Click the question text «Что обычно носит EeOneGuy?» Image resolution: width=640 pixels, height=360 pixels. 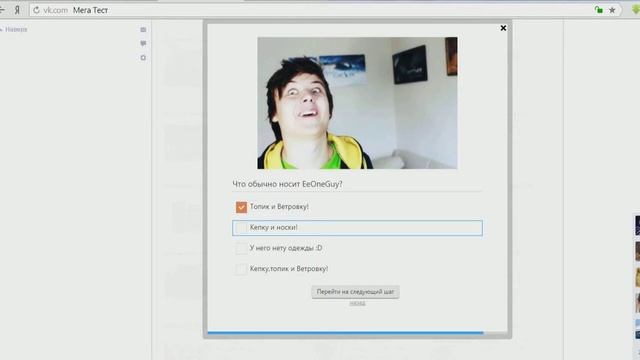pos(287,184)
